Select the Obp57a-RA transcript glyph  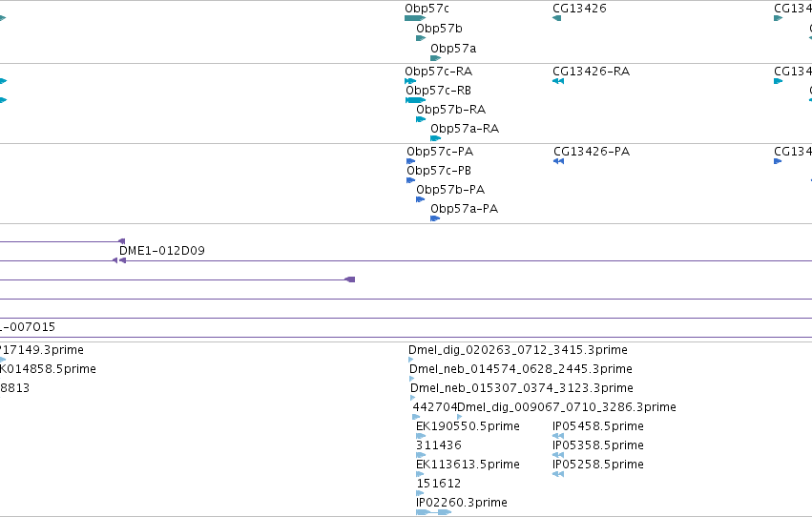click(435, 138)
